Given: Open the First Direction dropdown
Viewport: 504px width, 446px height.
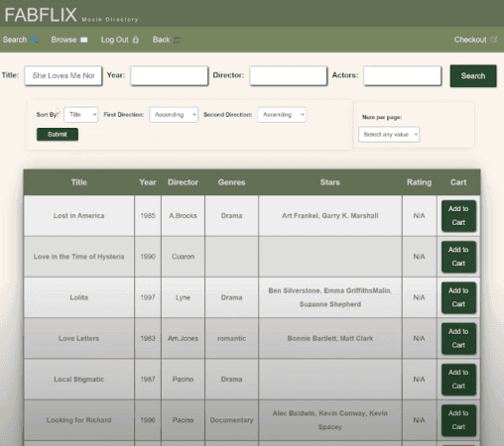Looking at the screenshot, I should [174, 115].
